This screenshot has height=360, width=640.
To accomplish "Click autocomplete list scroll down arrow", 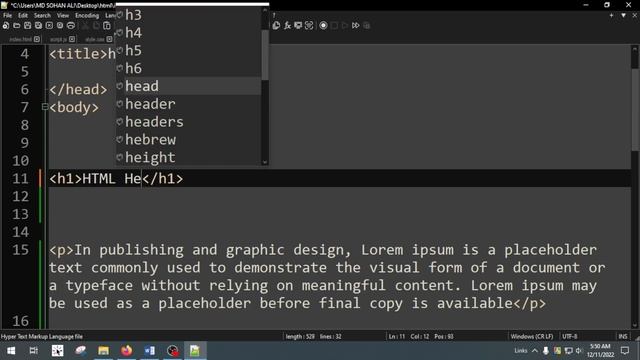I will (265, 162).
